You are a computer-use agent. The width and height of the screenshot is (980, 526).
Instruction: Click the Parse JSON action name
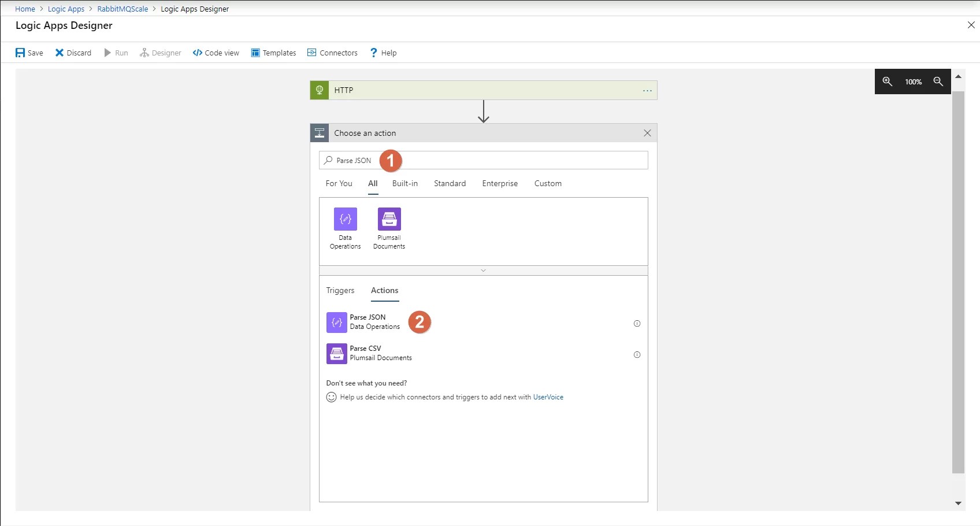367,317
